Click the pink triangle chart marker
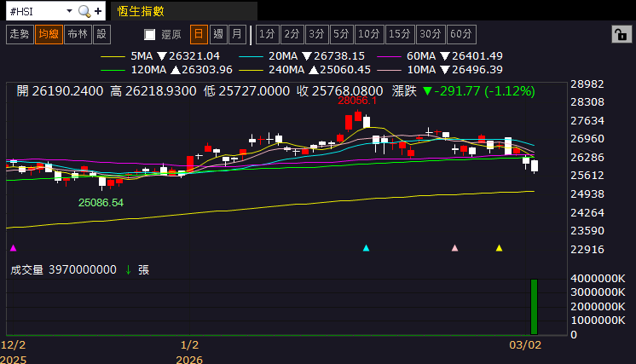The height and width of the screenshot is (364, 636). pos(454,248)
